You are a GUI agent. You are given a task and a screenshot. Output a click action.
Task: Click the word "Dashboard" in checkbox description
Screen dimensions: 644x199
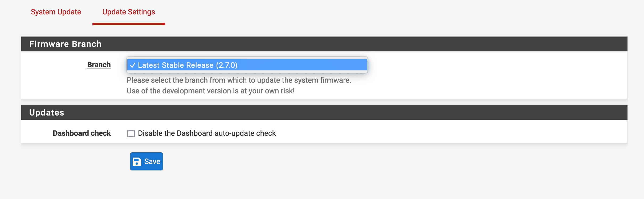point(194,133)
